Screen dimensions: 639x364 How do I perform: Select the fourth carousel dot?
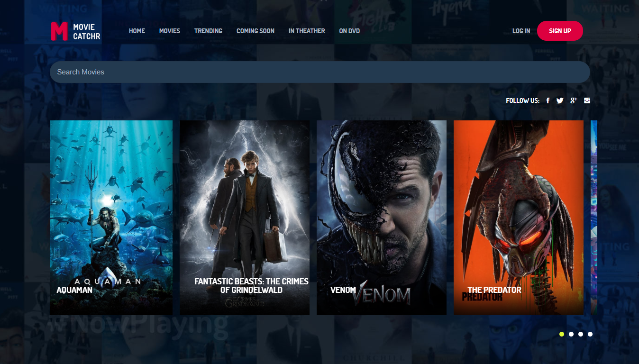point(590,334)
